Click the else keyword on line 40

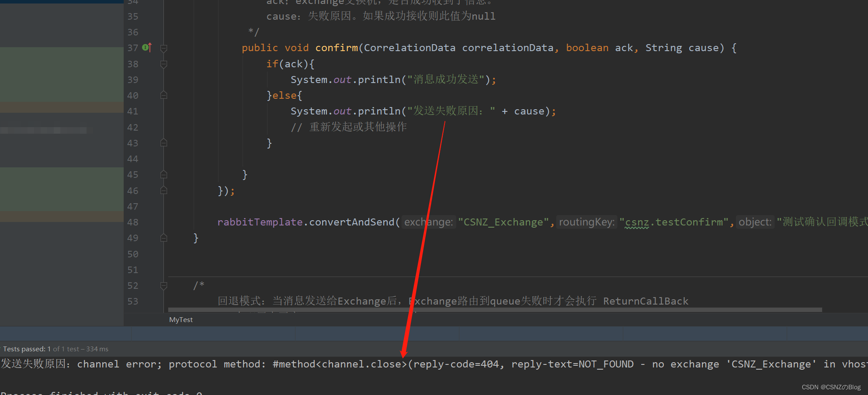pos(285,95)
